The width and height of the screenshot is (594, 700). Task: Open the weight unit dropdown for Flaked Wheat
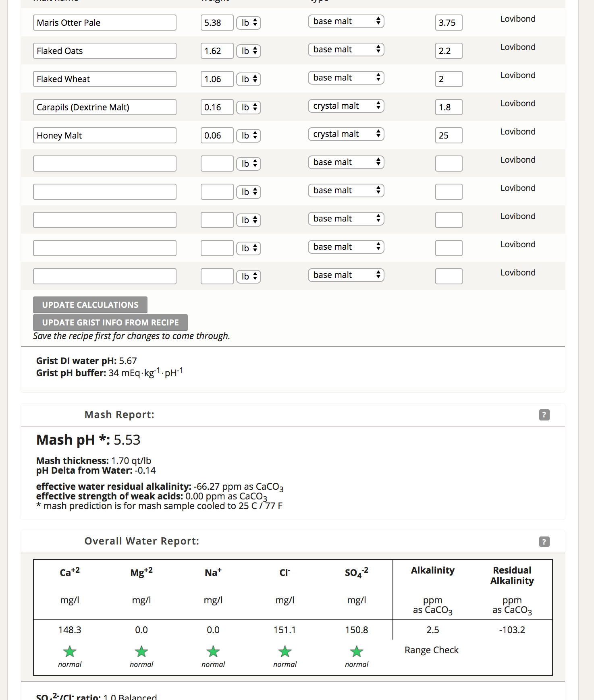pos(249,79)
